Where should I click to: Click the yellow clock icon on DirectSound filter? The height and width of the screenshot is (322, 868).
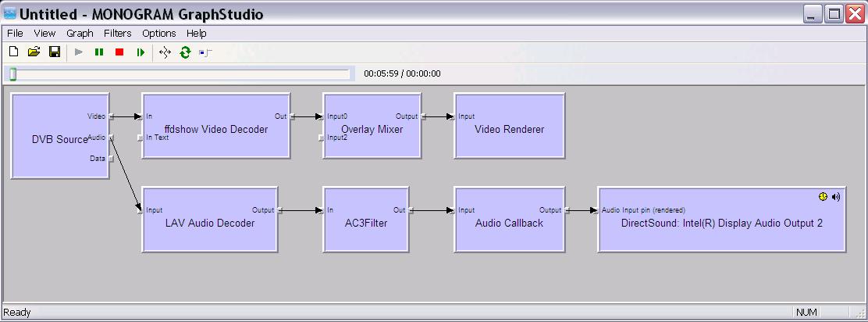pyautogui.click(x=823, y=197)
